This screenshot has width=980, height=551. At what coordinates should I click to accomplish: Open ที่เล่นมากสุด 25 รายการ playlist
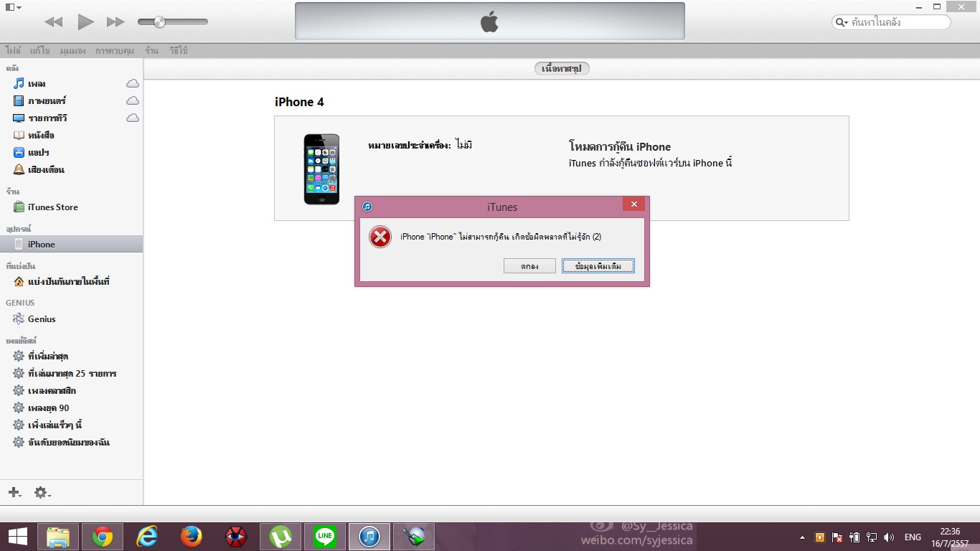tap(72, 374)
